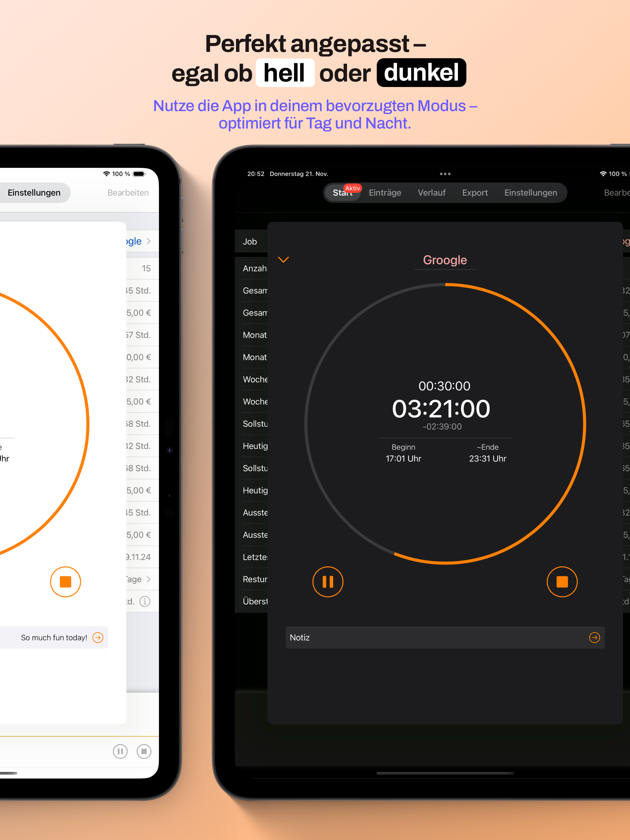Tap the elapsed time 03:21:00

[441, 409]
